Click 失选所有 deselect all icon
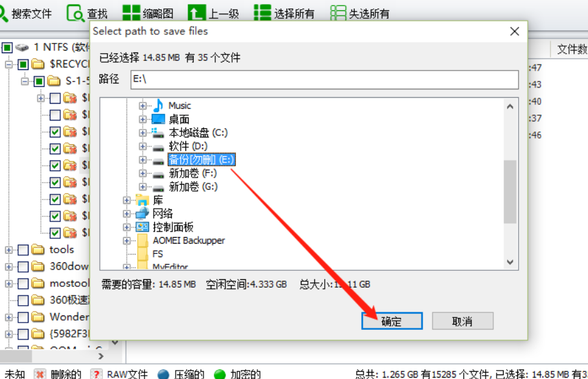Image resolution: width=588 pixels, height=379 pixels. tap(338, 13)
